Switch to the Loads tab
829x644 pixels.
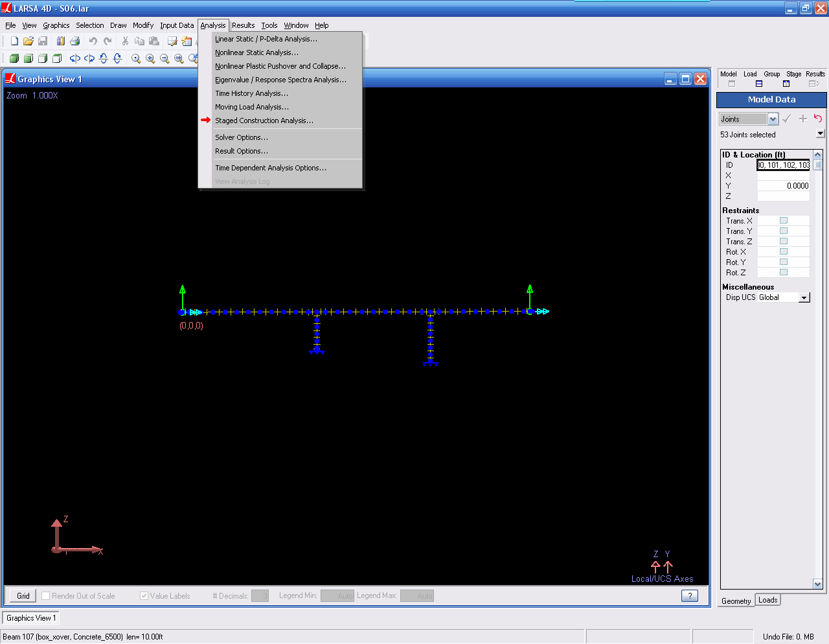pos(768,600)
